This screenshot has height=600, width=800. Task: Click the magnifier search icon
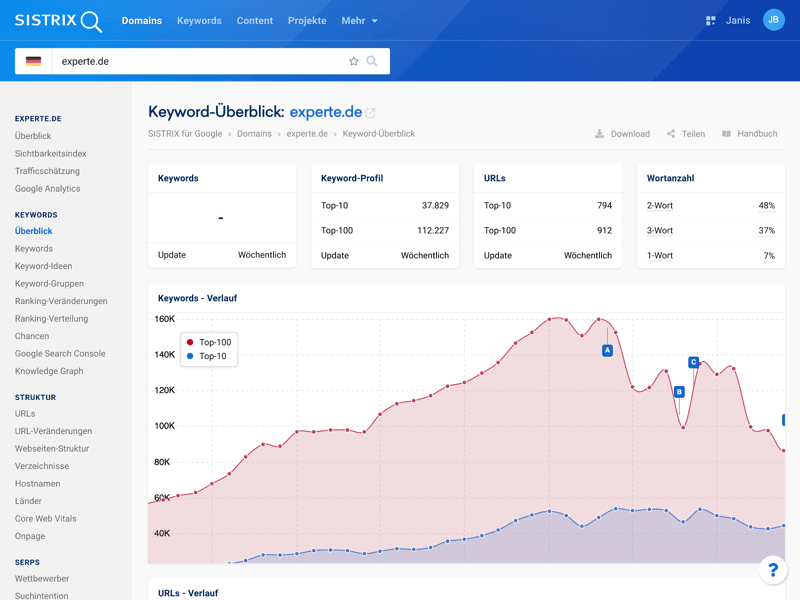click(372, 61)
